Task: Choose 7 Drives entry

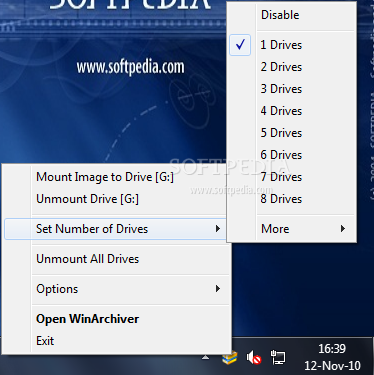Action: (292, 177)
